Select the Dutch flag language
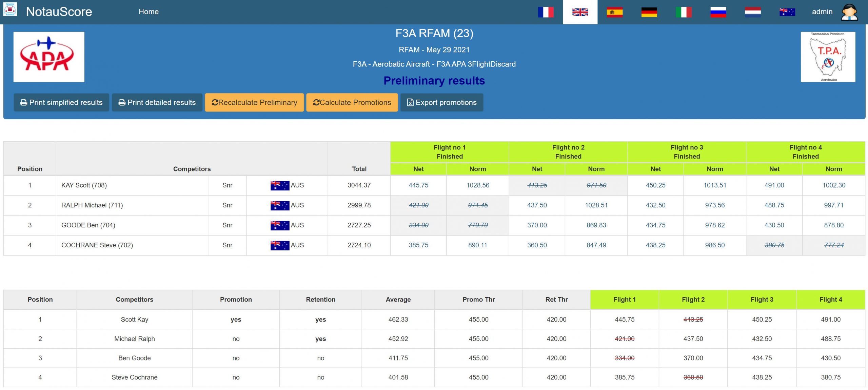The height and width of the screenshot is (390, 868). 753,12
